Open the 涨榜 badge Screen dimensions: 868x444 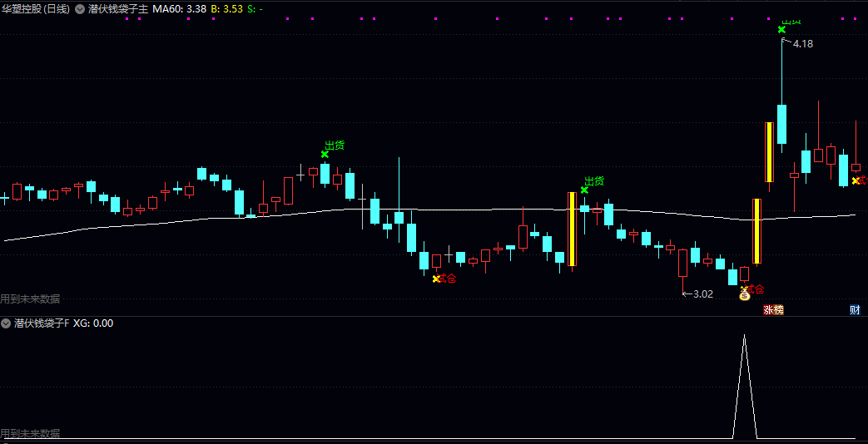tap(773, 309)
